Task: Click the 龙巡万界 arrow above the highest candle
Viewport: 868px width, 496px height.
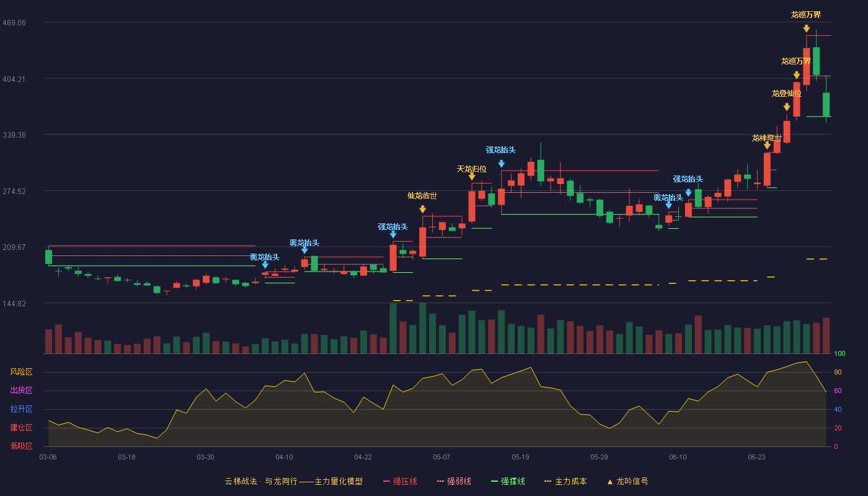Action: (806, 29)
